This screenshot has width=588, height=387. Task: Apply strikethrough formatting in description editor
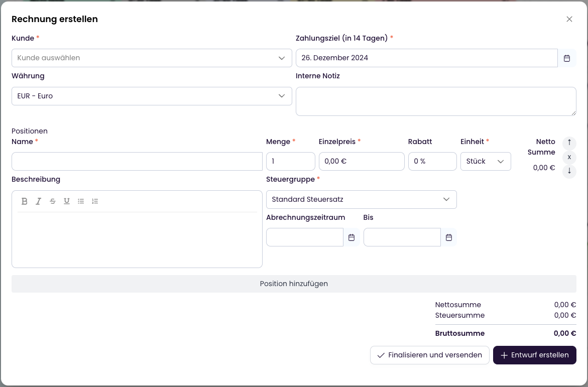tap(53, 201)
